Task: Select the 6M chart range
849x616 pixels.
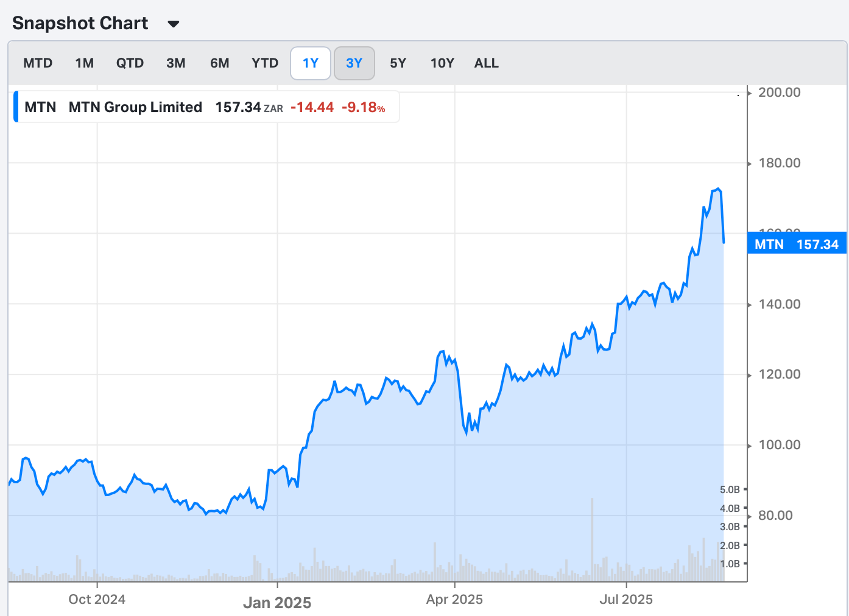Action: click(220, 63)
